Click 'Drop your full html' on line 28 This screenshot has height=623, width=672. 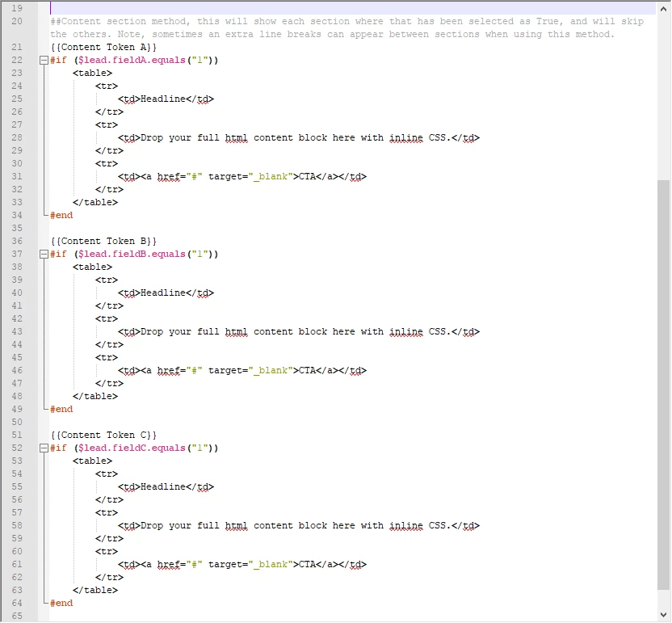pos(194,137)
